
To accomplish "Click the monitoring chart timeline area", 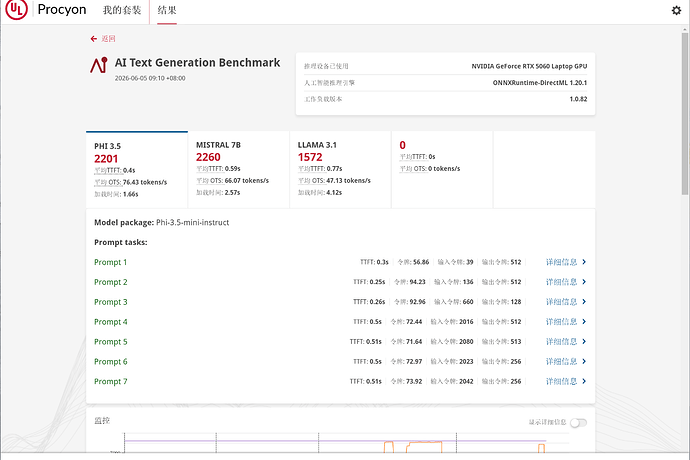I will (335, 442).
